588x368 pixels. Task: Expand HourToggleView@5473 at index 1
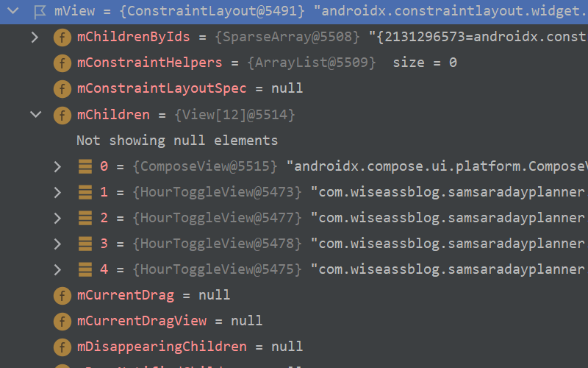tap(57, 192)
